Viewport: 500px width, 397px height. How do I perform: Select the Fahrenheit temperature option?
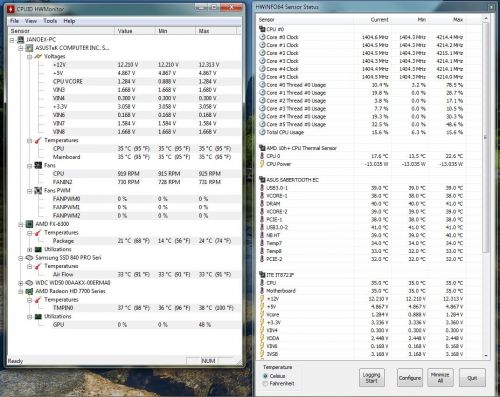pos(266,384)
